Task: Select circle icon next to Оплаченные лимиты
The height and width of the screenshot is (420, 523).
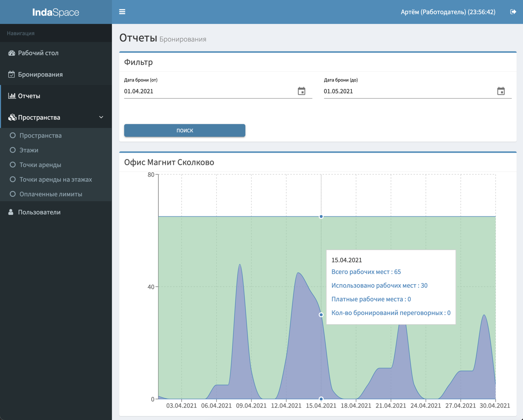Action: [12, 194]
